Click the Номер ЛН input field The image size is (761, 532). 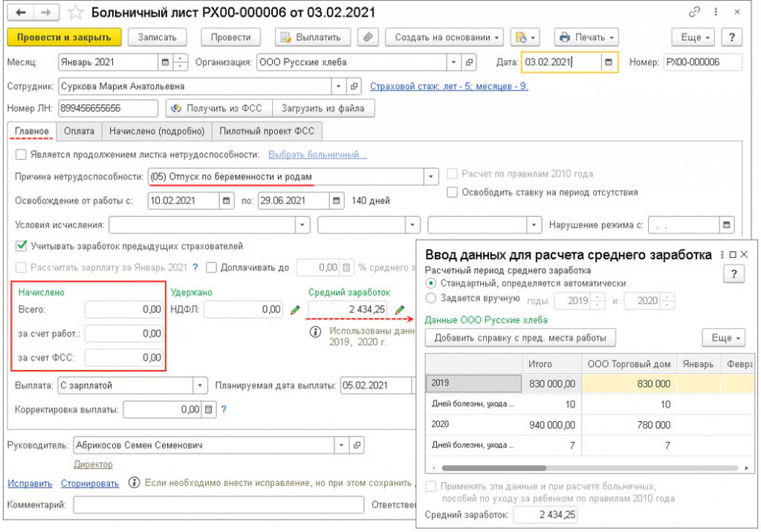[108, 108]
